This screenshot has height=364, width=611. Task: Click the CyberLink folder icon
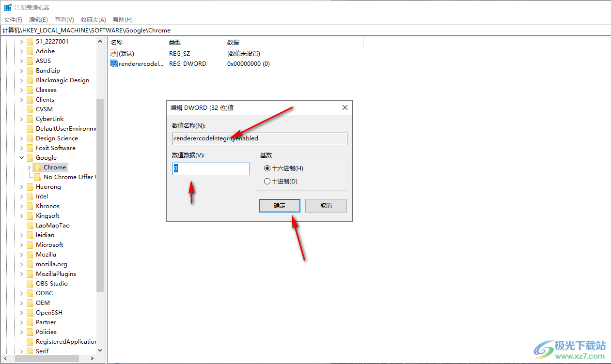click(x=29, y=119)
